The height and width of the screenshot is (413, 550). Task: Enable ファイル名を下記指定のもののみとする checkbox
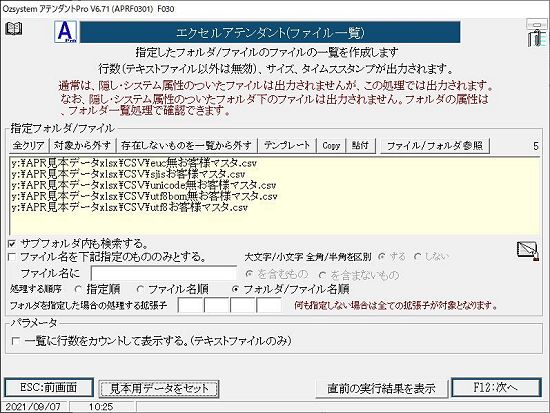pyautogui.click(x=12, y=257)
